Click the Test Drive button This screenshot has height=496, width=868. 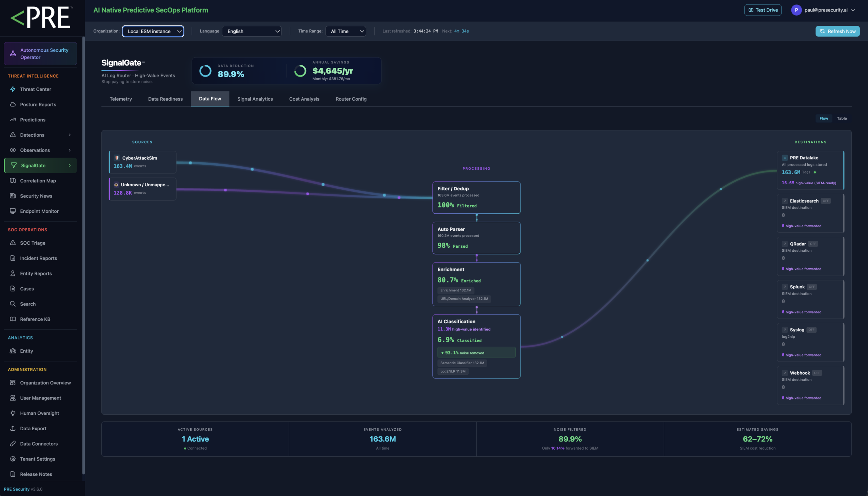[x=763, y=10]
